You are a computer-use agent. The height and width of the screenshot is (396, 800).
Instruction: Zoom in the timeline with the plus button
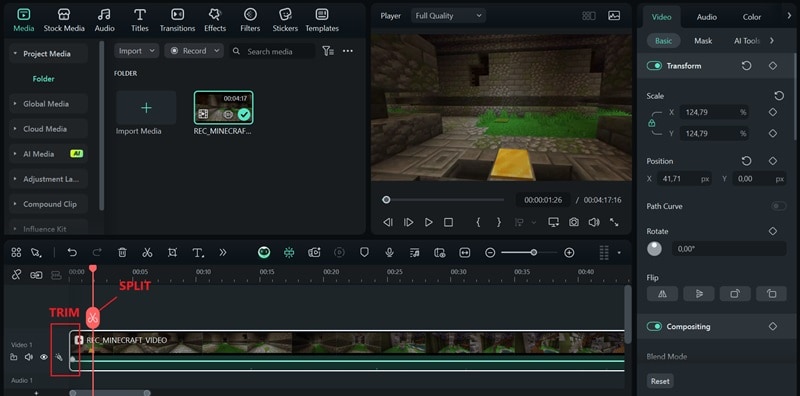click(x=569, y=253)
